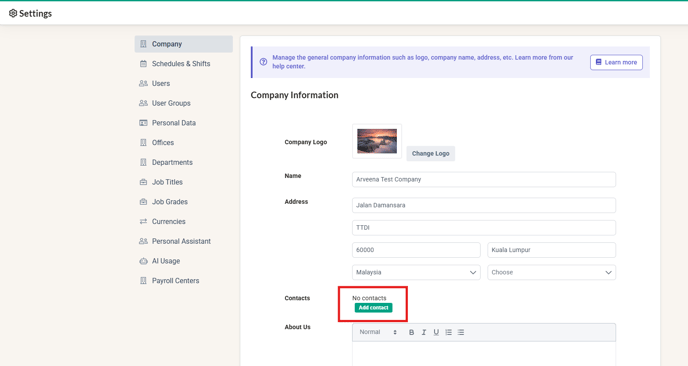Click the No contacts text
688x366 pixels.
point(369,298)
